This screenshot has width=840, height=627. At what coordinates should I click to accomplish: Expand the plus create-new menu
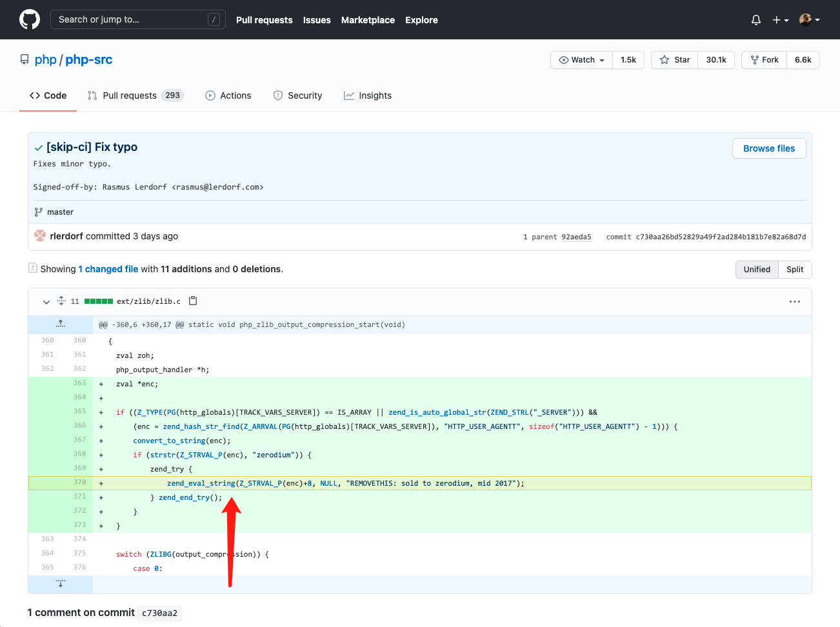[781, 20]
